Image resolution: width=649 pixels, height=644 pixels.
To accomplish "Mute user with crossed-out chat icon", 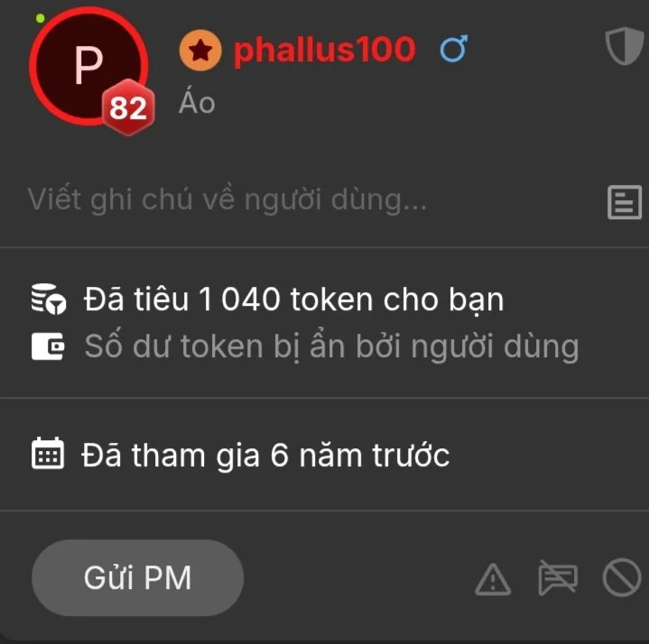I will 558,577.
